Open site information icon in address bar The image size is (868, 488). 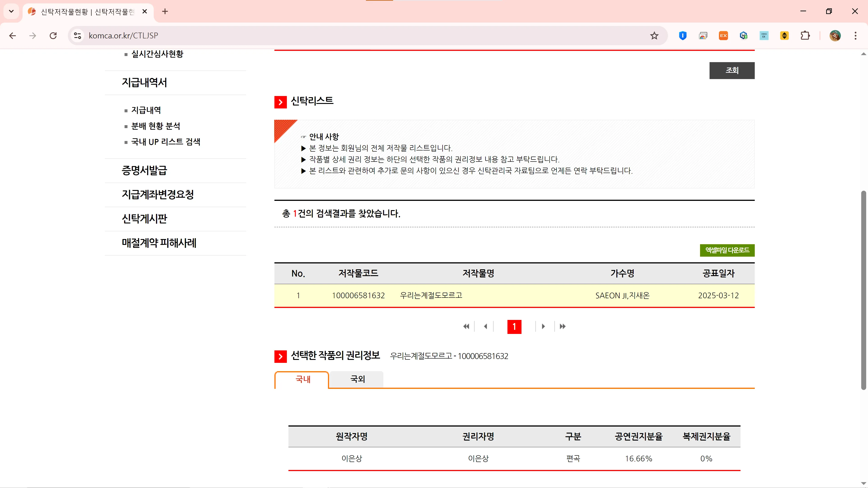click(x=78, y=36)
